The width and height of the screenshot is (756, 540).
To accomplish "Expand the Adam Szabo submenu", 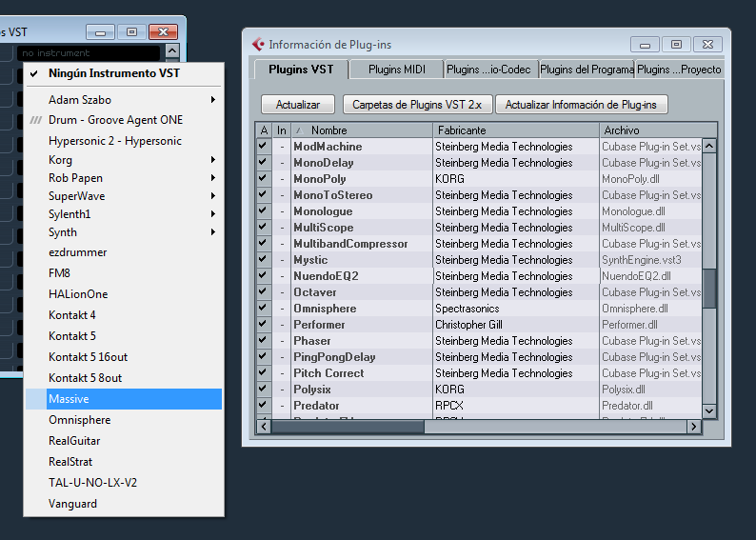I will [x=213, y=99].
